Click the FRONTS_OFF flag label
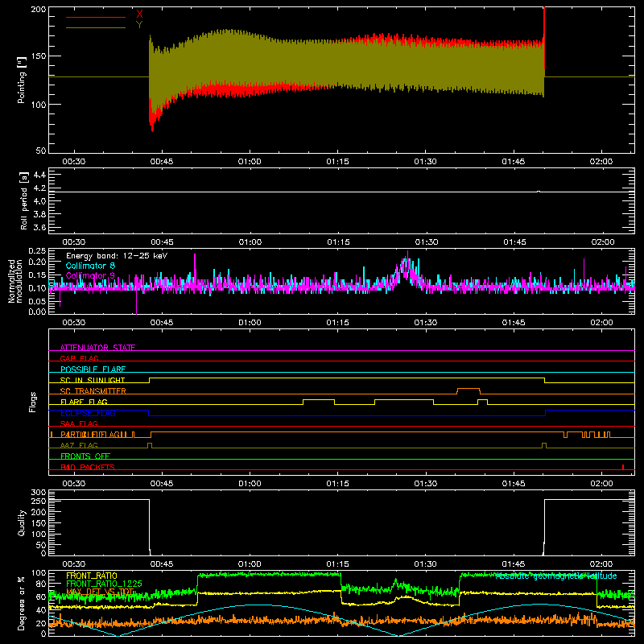 [85, 456]
